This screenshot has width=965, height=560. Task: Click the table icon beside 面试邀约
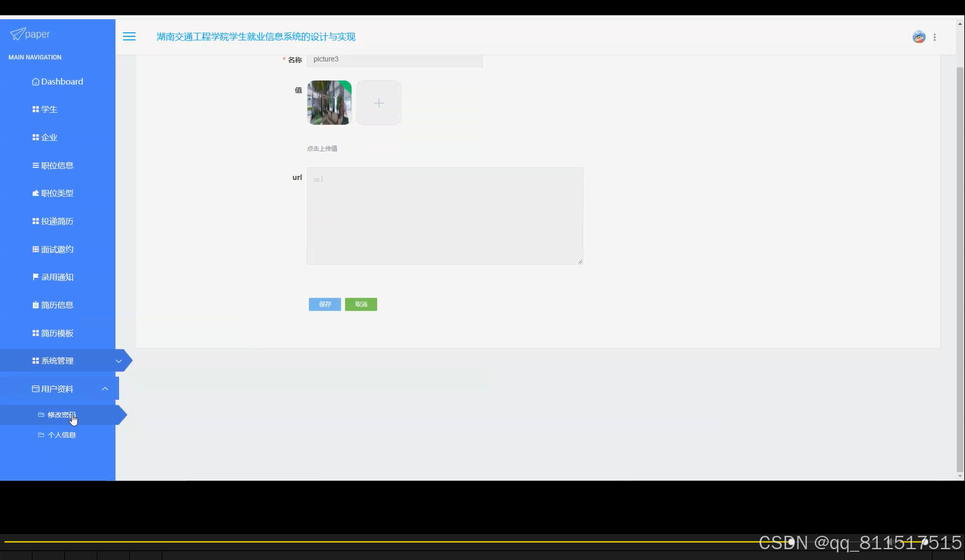coord(36,249)
